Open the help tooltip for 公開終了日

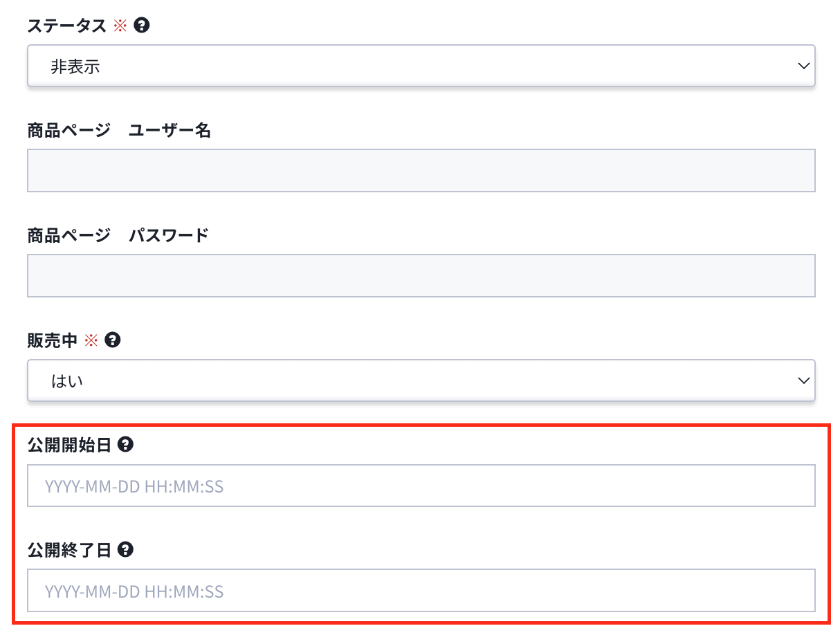125,550
